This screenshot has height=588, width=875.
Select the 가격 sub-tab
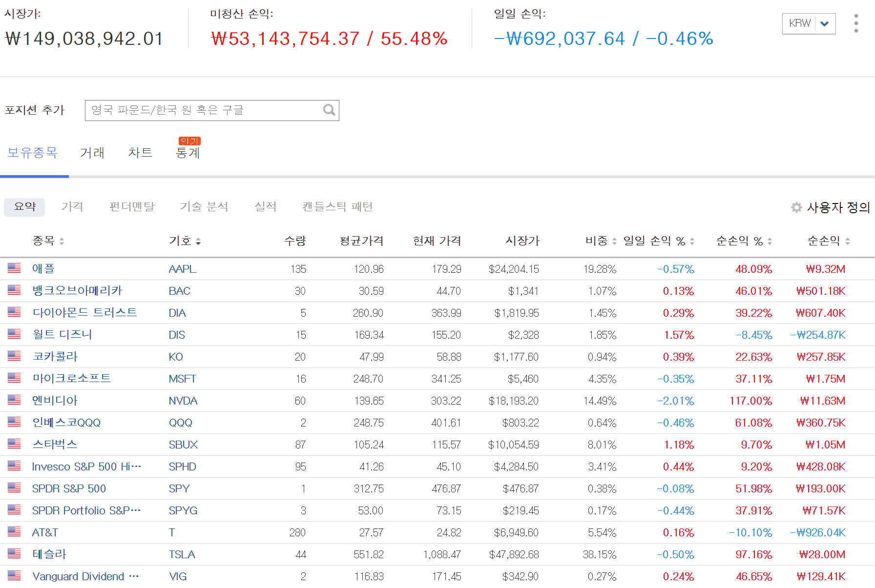[72, 207]
